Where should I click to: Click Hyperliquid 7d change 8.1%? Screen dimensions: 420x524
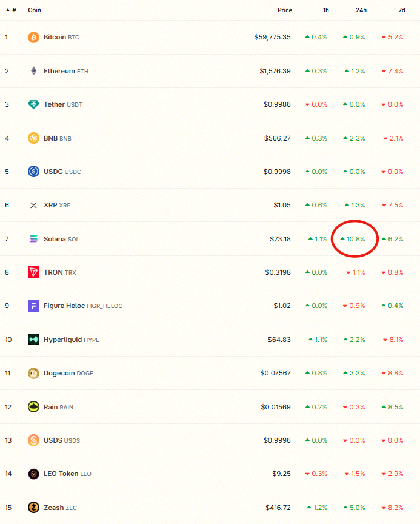(393, 340)
